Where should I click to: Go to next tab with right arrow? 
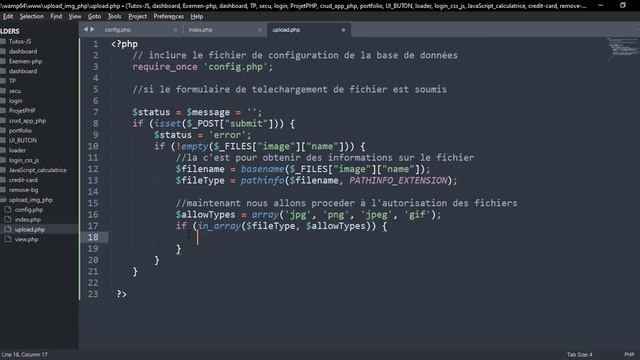92,29
